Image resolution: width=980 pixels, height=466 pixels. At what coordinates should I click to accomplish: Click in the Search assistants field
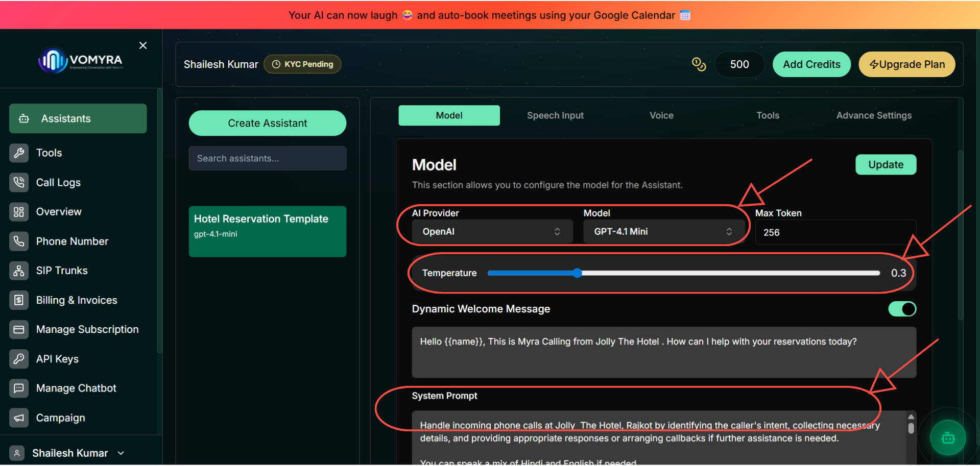pyautogui.click(x=267, y=158)
